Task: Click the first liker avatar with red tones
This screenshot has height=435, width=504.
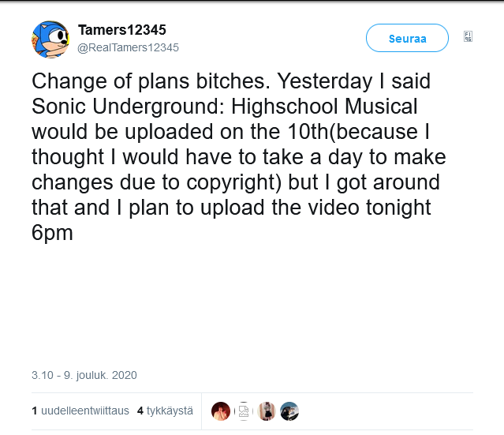Action: pos(221,411)
